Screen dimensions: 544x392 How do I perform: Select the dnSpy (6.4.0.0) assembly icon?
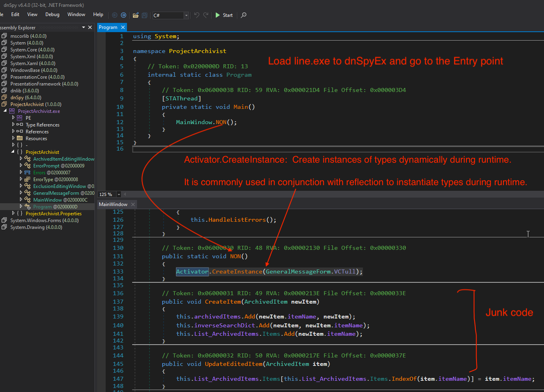pyautogui.click(x=4, y=97)
